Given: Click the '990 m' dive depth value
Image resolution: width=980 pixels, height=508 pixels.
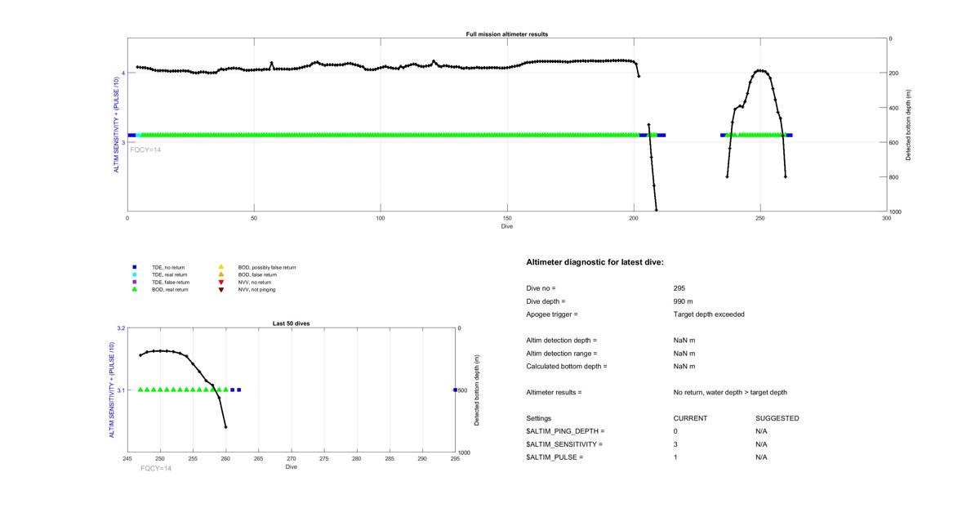Looking at the screenshot, I should 684,301.
